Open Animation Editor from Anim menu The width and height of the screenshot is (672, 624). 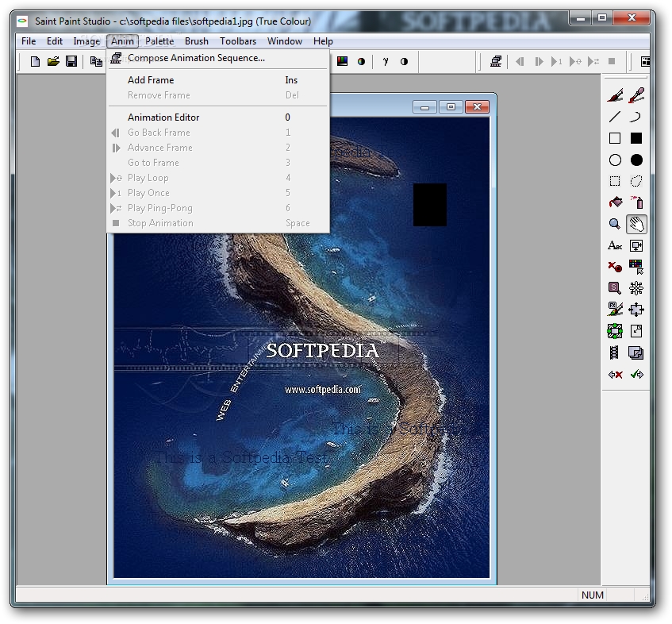(217, 117)
